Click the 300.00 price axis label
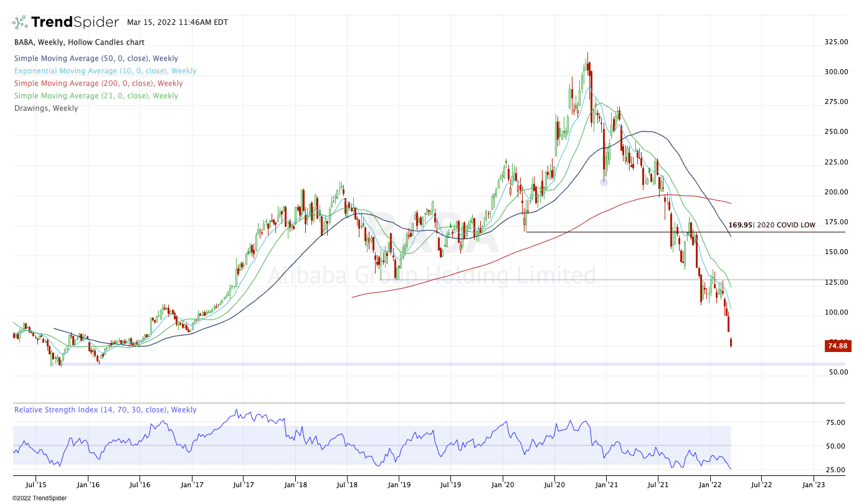The width and height of the screenshot is (864, 504). click(x=835, y=72)
